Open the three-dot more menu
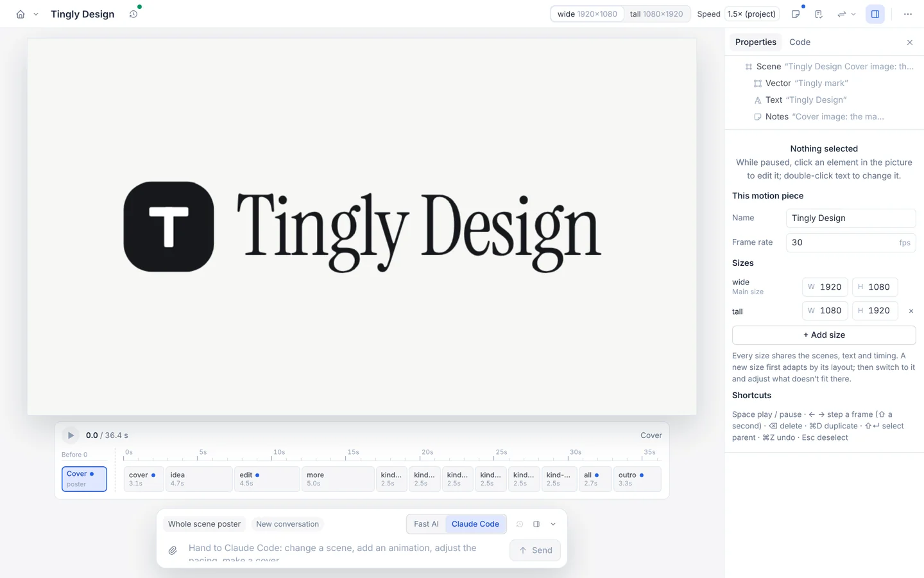 907,14
